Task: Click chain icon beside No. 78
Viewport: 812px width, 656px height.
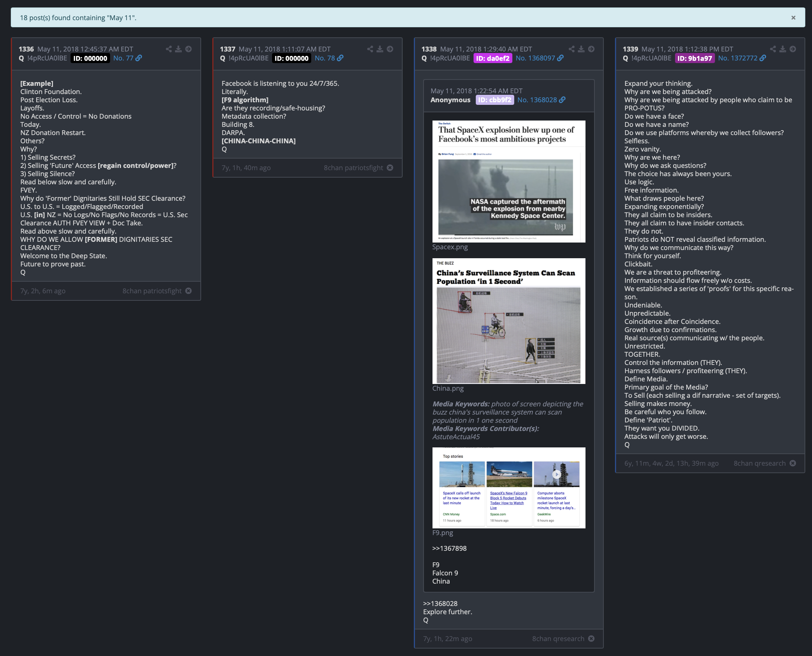Action: [x=340, y=58]
